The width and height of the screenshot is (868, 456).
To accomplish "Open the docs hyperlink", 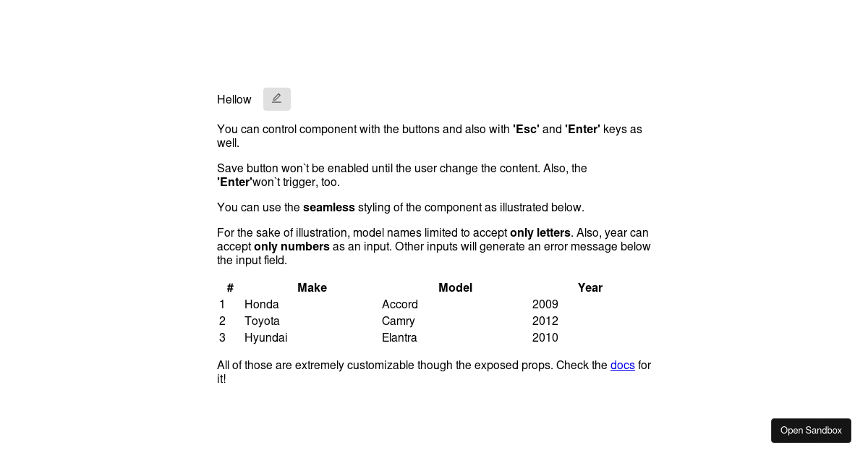I will 622,366.
